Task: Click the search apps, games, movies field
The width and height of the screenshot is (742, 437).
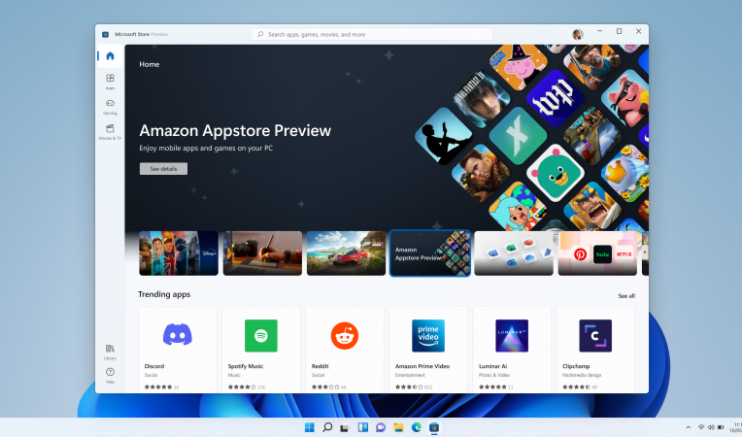Action: 372,34
